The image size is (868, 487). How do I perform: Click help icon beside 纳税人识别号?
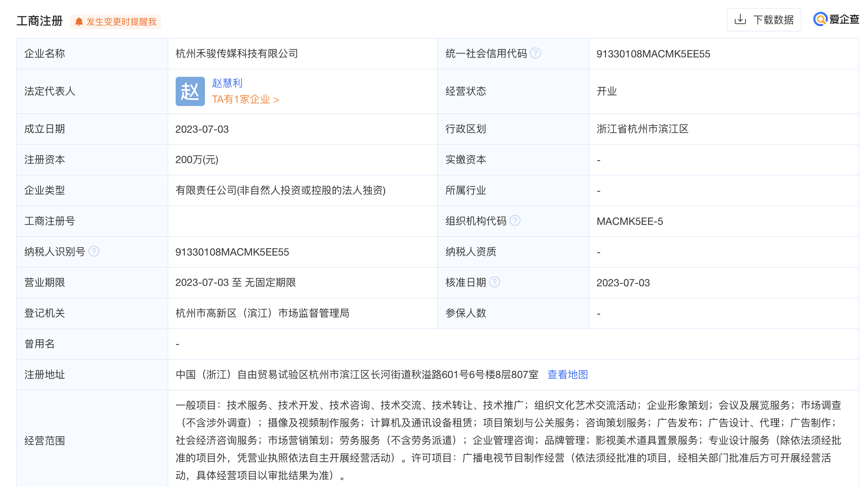click(94, 252)
